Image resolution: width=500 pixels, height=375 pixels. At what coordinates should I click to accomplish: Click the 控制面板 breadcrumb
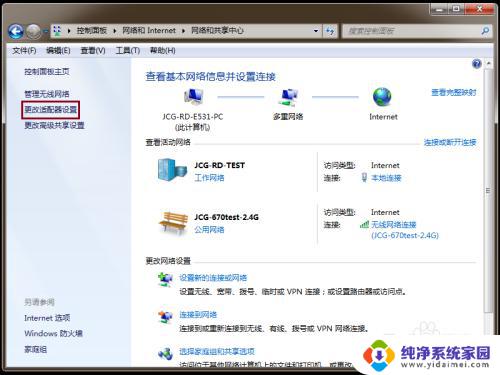coord(92,31)
